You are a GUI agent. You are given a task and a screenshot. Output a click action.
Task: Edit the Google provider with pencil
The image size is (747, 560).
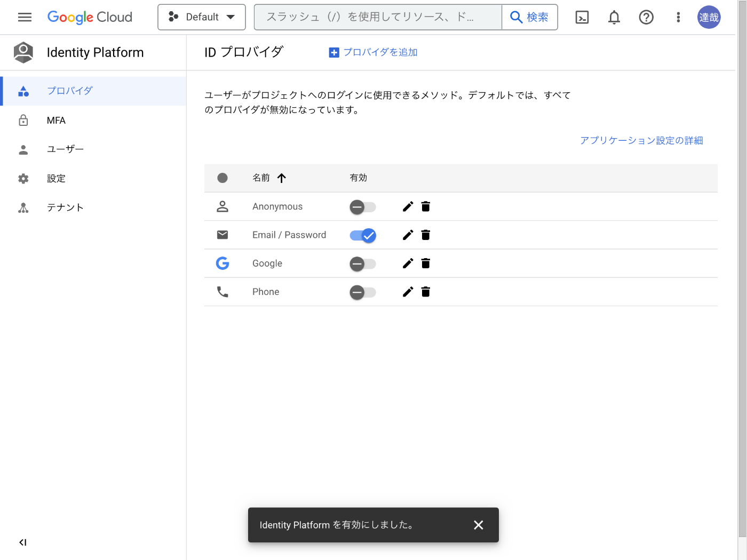point(408,263)
